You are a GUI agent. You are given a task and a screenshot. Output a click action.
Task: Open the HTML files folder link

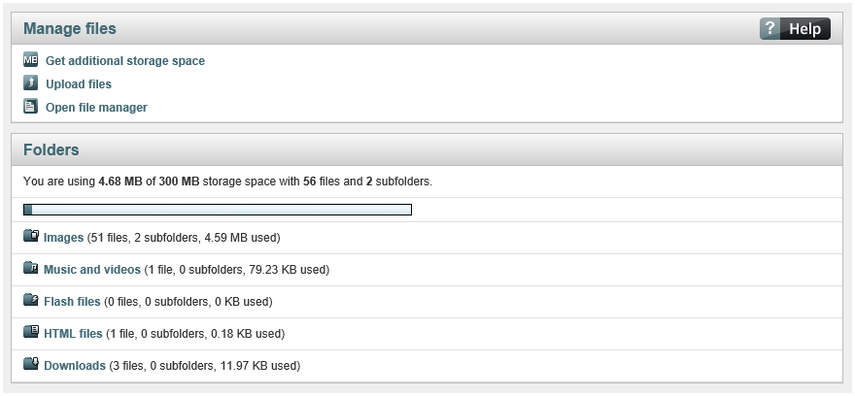(x=73, y=333)
